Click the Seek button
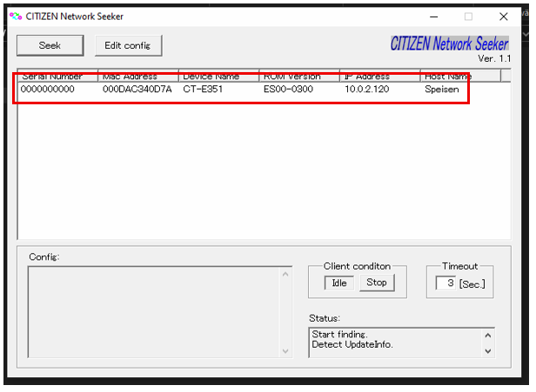Image resolution: width=536 pixels, height=392 pixels. tap(50, 45)
